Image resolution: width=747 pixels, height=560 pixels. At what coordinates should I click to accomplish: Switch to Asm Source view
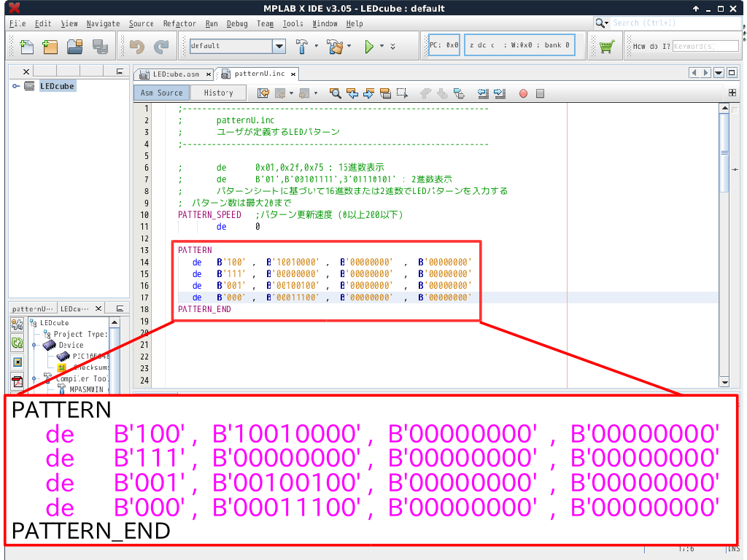(161, 93)
